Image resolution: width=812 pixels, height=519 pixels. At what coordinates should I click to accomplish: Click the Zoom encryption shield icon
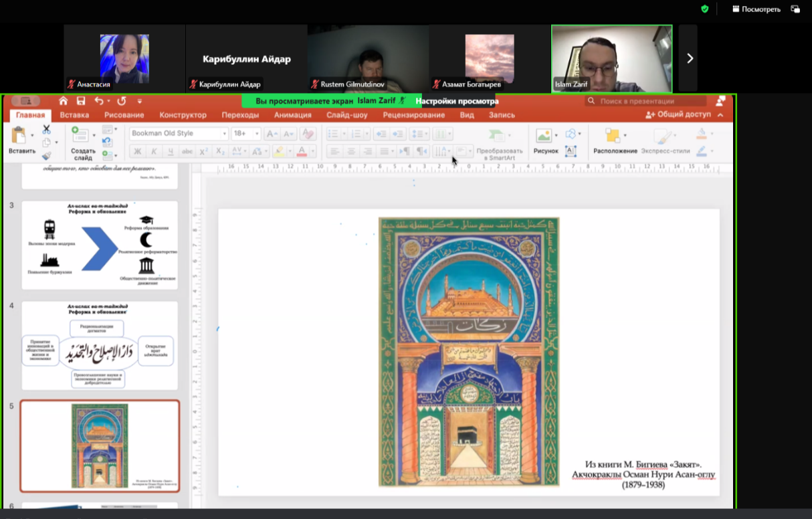[704, 9]
